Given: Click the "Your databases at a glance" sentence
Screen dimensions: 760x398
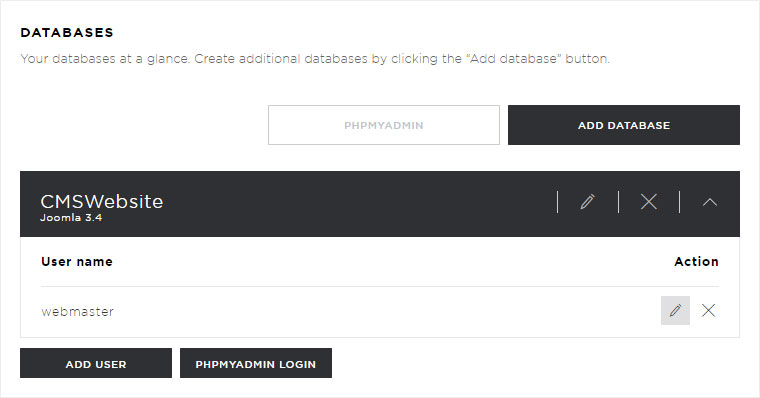Looking at the screenshot, I should (105, 59).
